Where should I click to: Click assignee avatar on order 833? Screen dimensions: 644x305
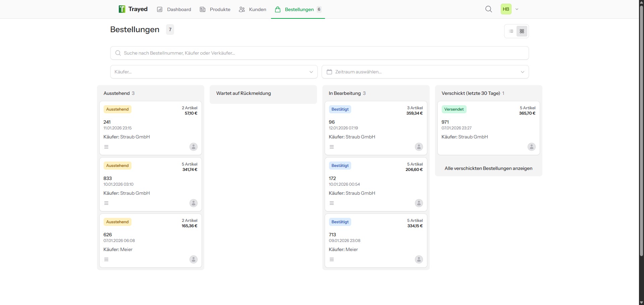(194, 203)
